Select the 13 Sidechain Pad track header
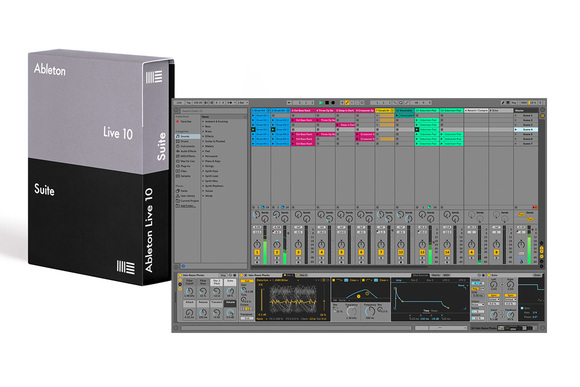This screenshot has width=580, height=387. pyautogui.click(x=427, y=110)
